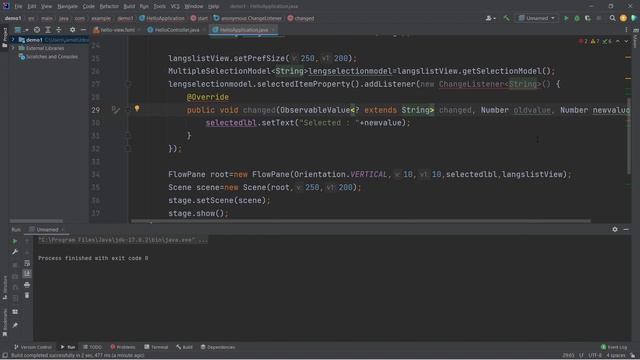This screenshot has width=640, height=360.
Task: Open the Dependencies tool window
Action: (218, 347)
